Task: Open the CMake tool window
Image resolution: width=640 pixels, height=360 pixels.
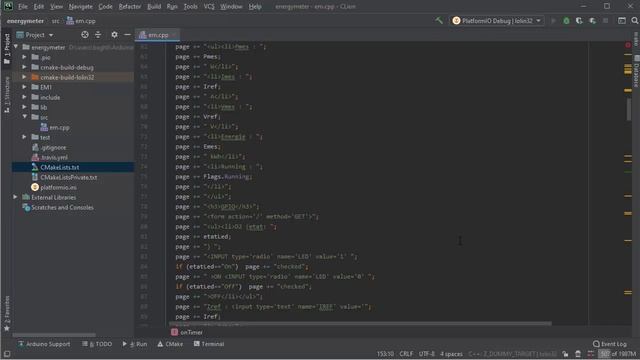Action: pos(170,344)
